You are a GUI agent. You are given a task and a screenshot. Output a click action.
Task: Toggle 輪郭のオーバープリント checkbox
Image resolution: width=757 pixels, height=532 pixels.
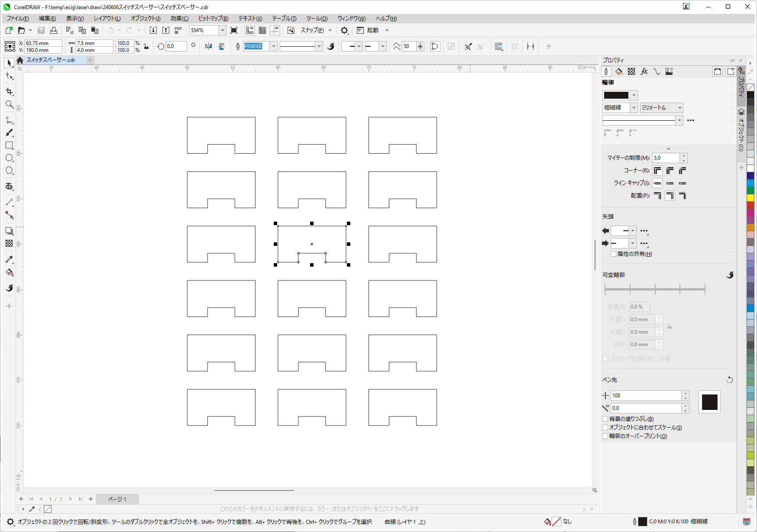(x=605, y=436)
